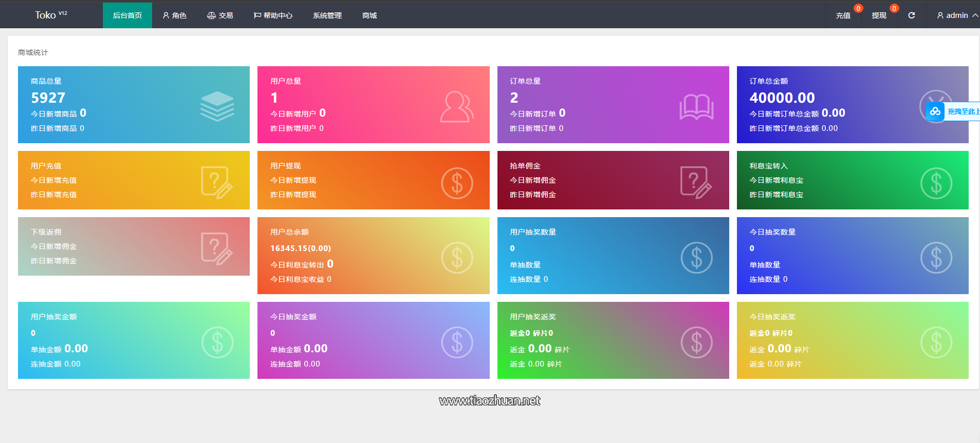Open the 角色 menu
980x443 pixels.
(x=174, y=15)
